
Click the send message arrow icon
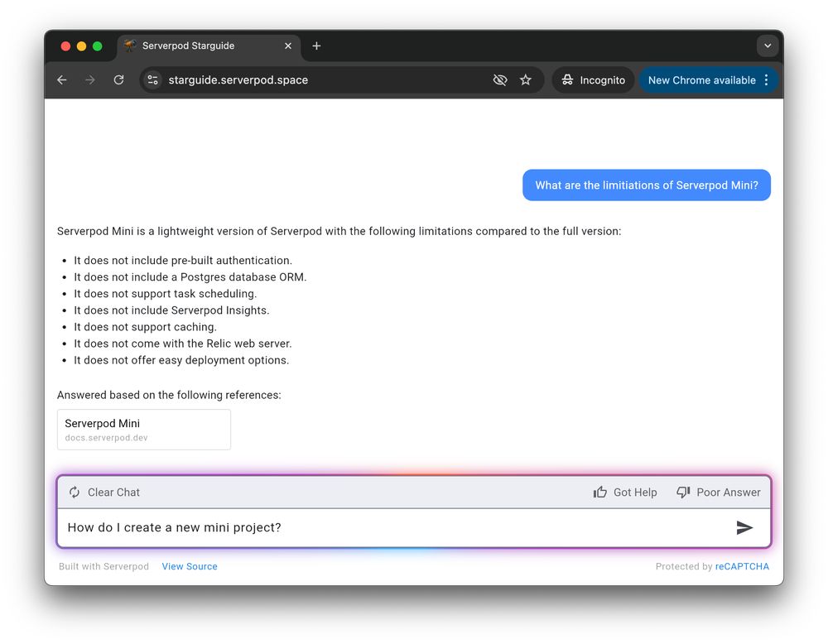click(744, 527)
